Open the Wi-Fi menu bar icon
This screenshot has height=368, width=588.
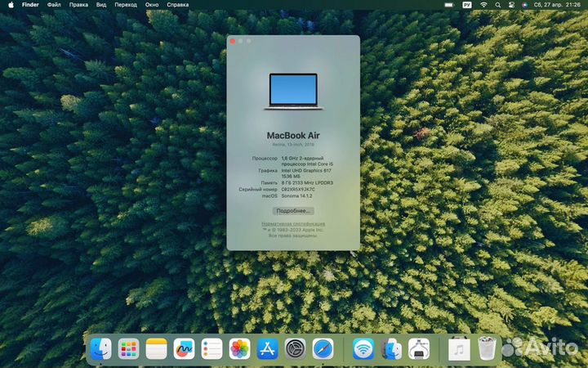(483, 5)
